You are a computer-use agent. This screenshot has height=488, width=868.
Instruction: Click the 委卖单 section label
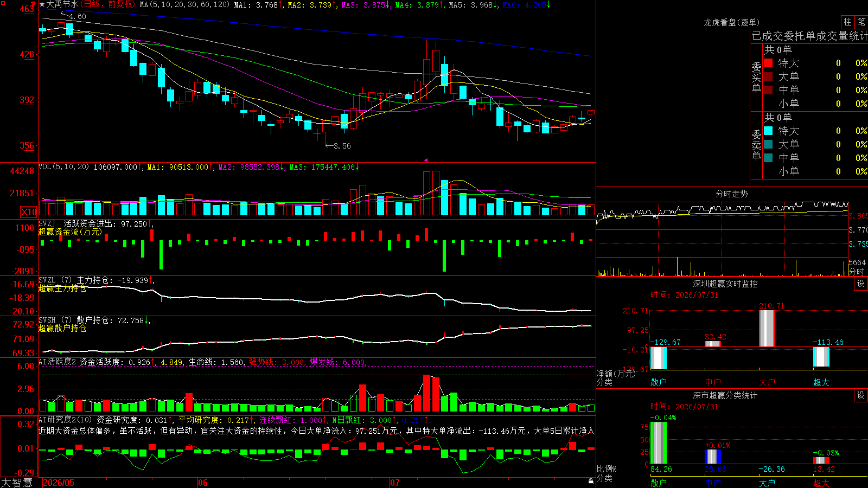[756, 145]
